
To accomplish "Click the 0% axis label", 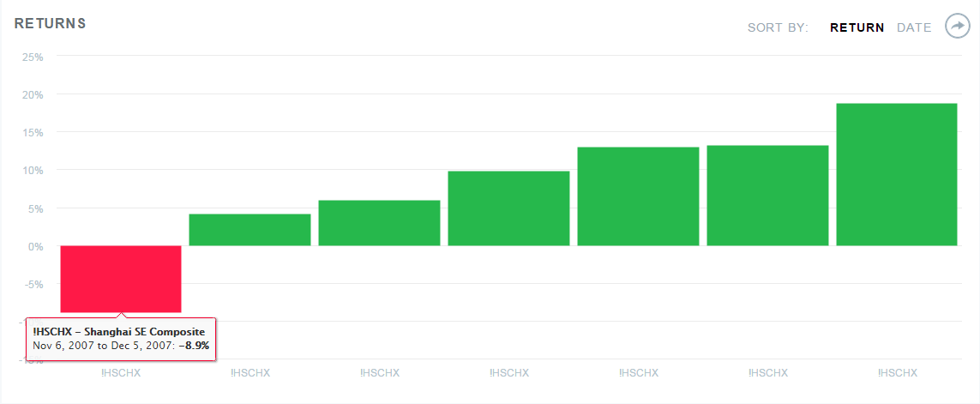I will (33, 246).
